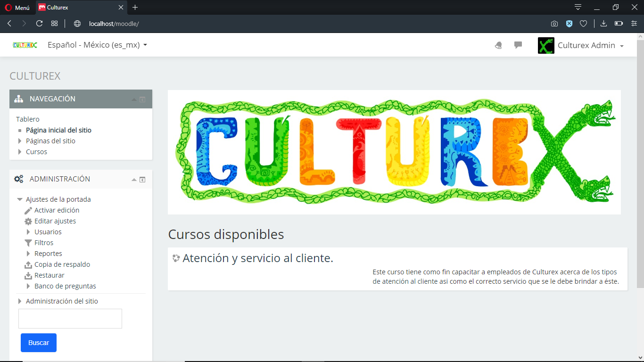
Task: Expand Administración del sitio tree node
Action: (x=20, y=301)
